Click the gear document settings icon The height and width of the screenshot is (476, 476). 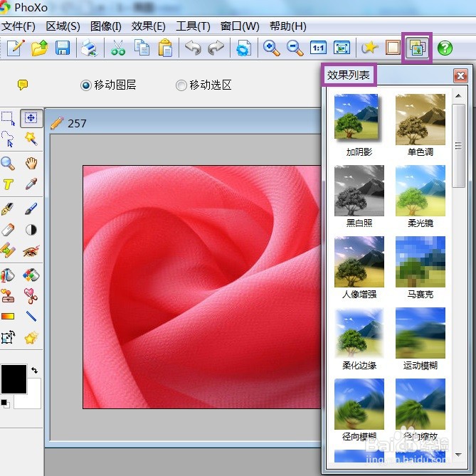[243, 48]
